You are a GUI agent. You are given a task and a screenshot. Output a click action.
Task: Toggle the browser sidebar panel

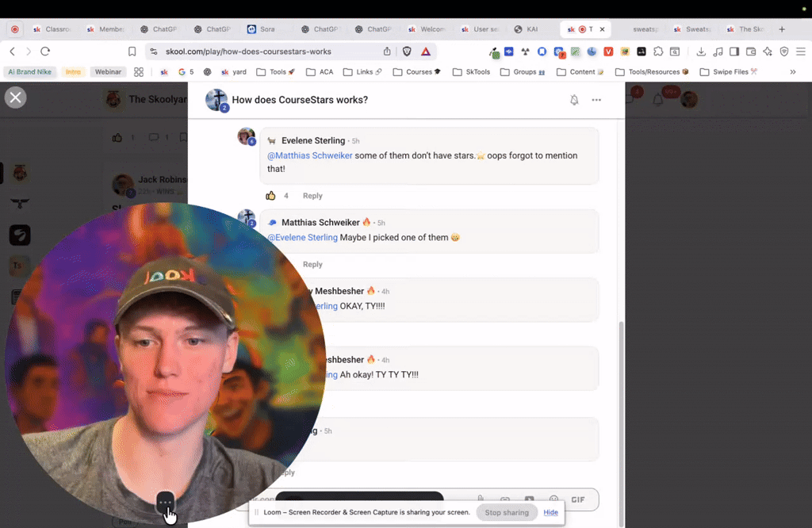[734, 52]
